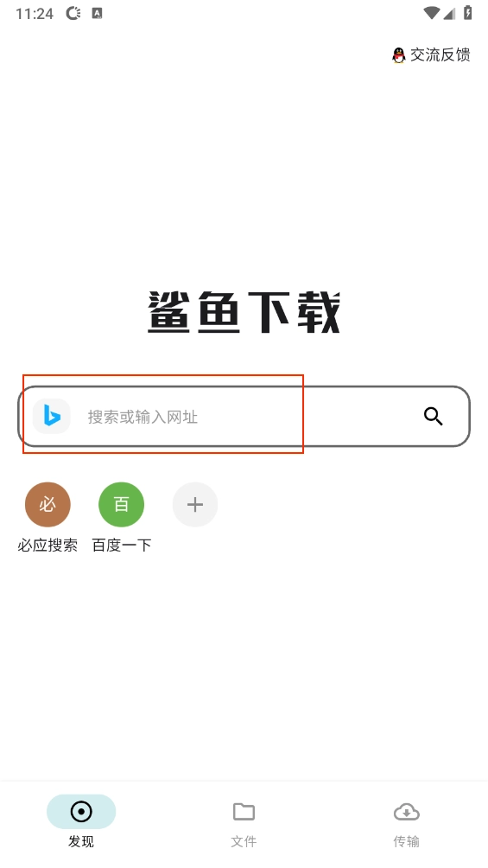The height and width of the screenshot is (868, 488).
Task: Tap the folder icon for 文件
Action: (x=244, y=812)
